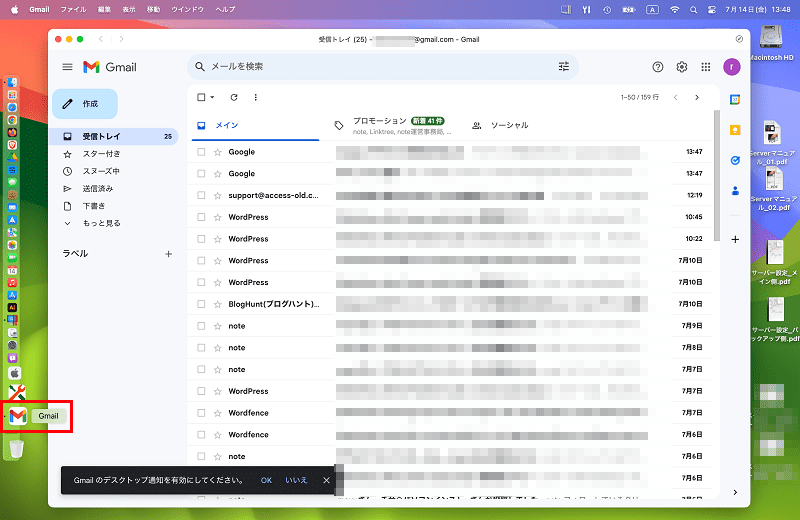Go to newer messages page arrow
This screenshot has height=520, width=800.
(676, 97)
